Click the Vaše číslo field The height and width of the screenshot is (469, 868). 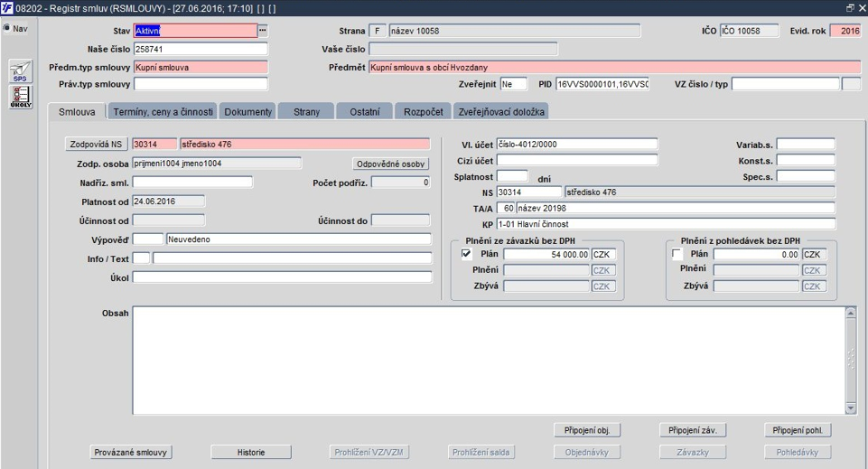tap(462, 50)
